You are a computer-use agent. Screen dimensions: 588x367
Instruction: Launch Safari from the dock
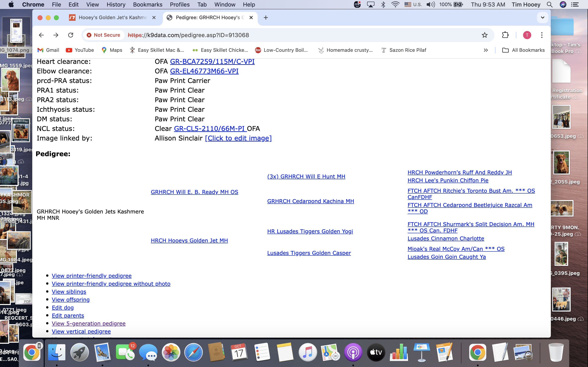coord(193,352)
